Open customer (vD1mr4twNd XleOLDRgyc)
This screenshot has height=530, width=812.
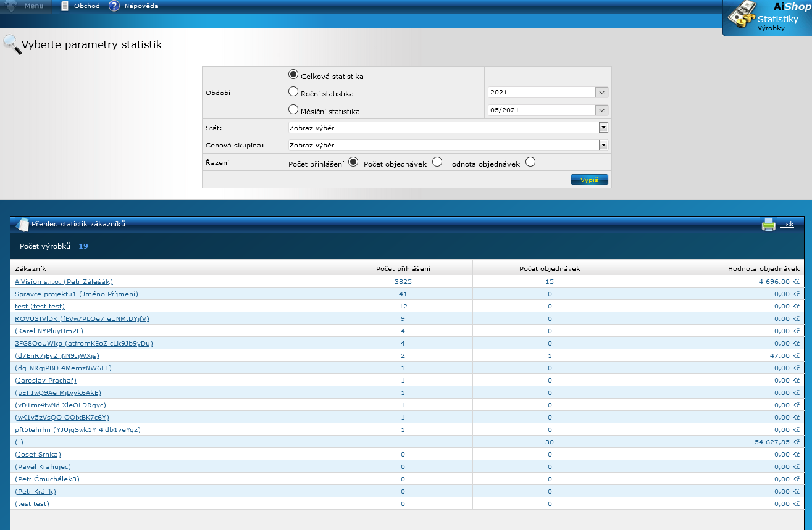pyautogui.click(x=61, y=405)
